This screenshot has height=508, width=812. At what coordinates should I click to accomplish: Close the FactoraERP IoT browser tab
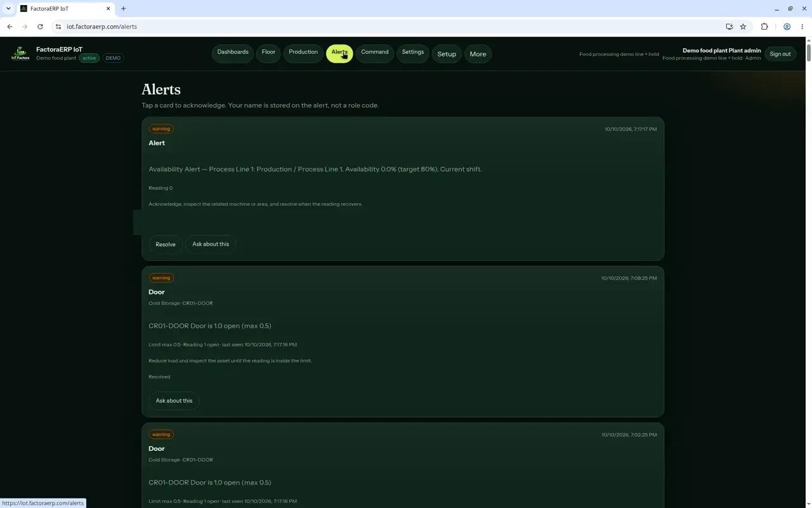[x=108, y=9]
